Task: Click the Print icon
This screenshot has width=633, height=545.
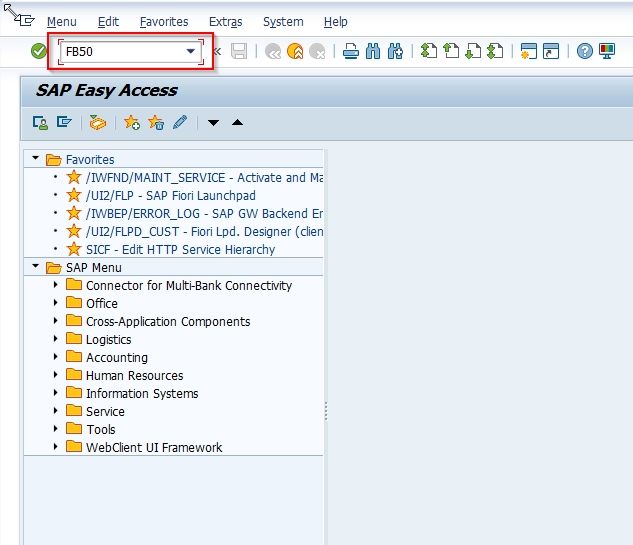Action: tap(351, 52)
